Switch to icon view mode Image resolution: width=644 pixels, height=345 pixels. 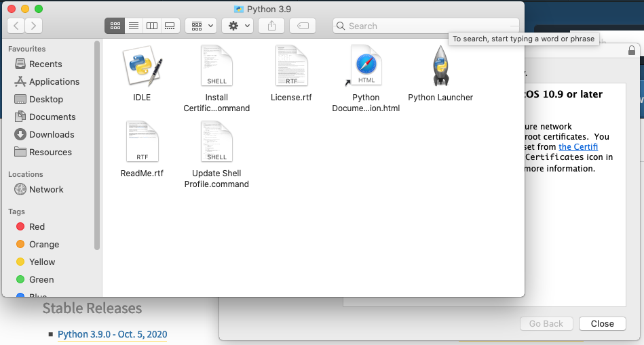pyautogui.click(x=115, y=26)
